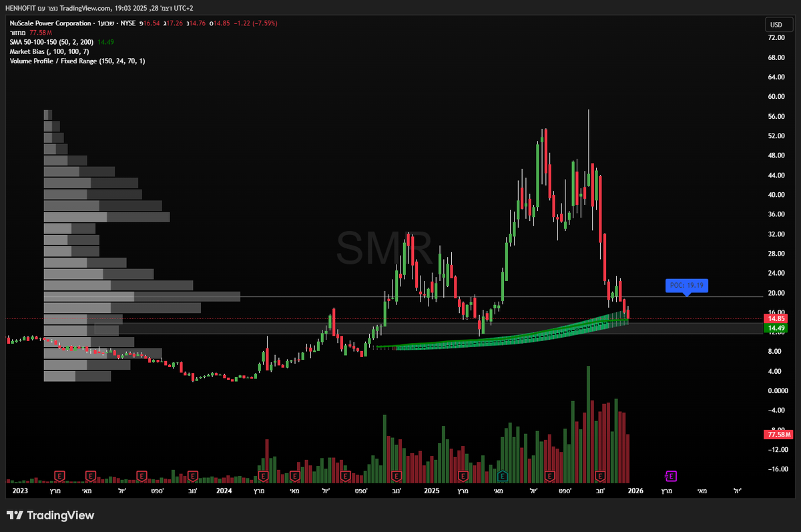Click the 77.58M volume value in the legend
801x532 pixels.
click(41, 32)
